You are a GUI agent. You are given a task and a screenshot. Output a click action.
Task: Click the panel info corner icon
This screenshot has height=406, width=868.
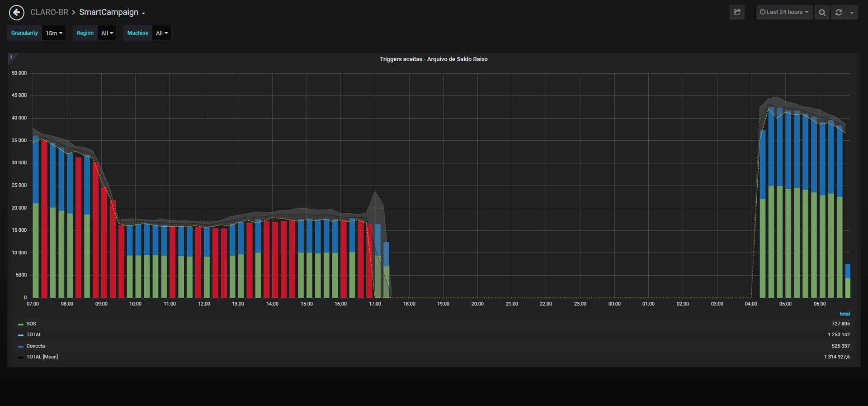(x=11, y=57)
